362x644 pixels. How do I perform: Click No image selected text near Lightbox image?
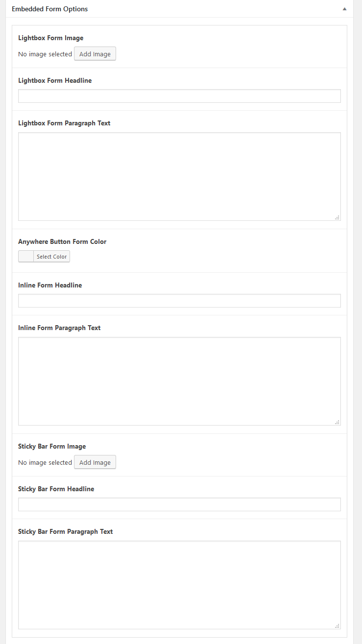[45, 54]
